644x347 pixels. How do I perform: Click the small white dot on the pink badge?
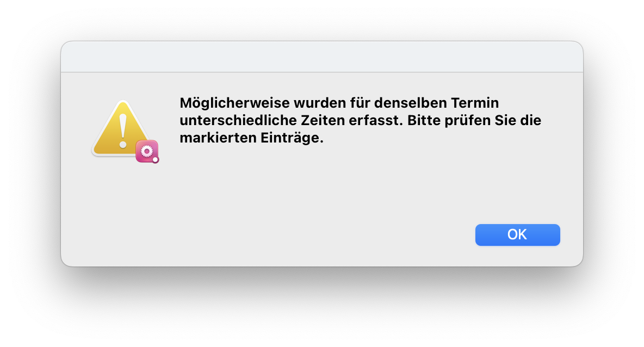tap(155, 159)
